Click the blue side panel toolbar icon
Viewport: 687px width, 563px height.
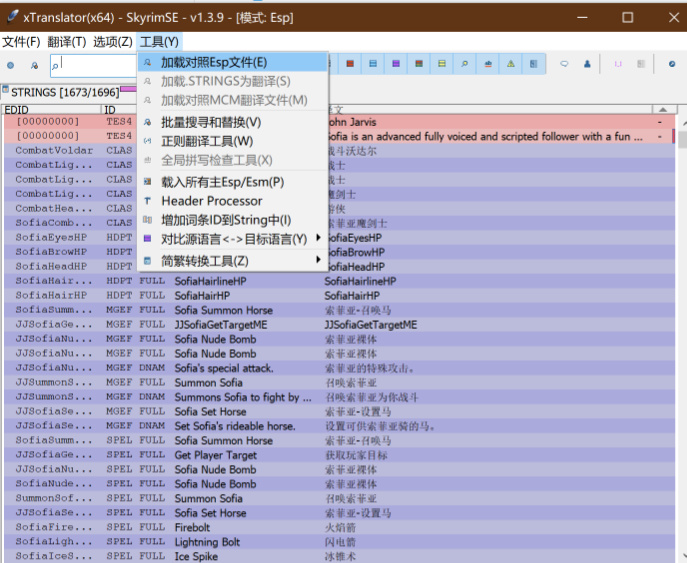(534, 64)
